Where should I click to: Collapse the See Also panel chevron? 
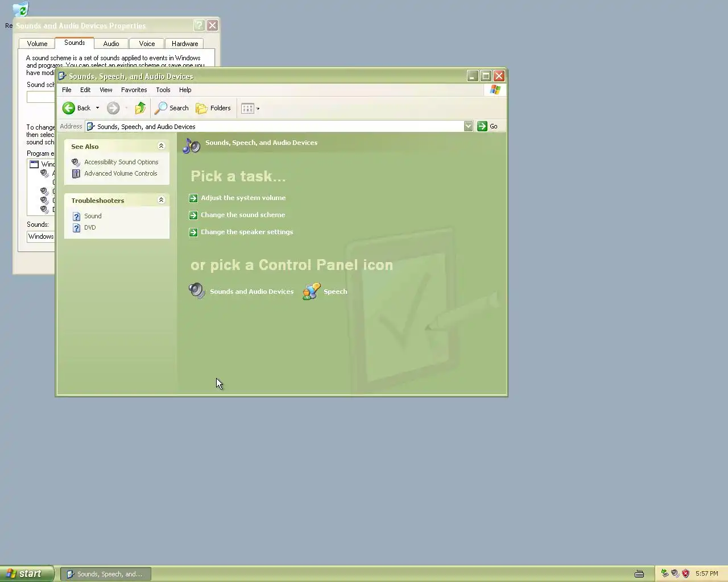tap(161, 146)
